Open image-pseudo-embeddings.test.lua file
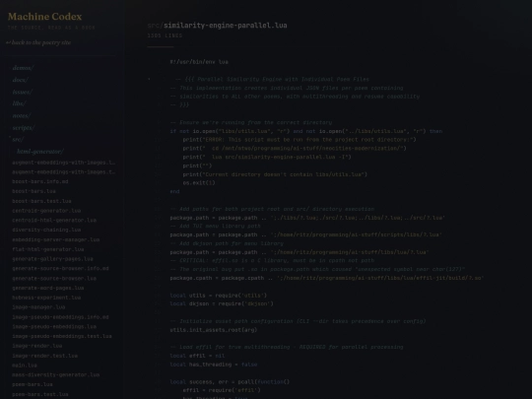532x399 pixels. [x=62, y=336]
